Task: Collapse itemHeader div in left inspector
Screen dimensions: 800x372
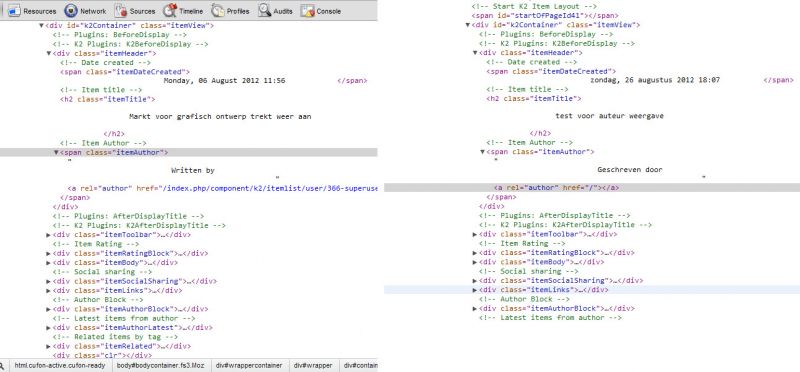Action: [x=49, y=53]
